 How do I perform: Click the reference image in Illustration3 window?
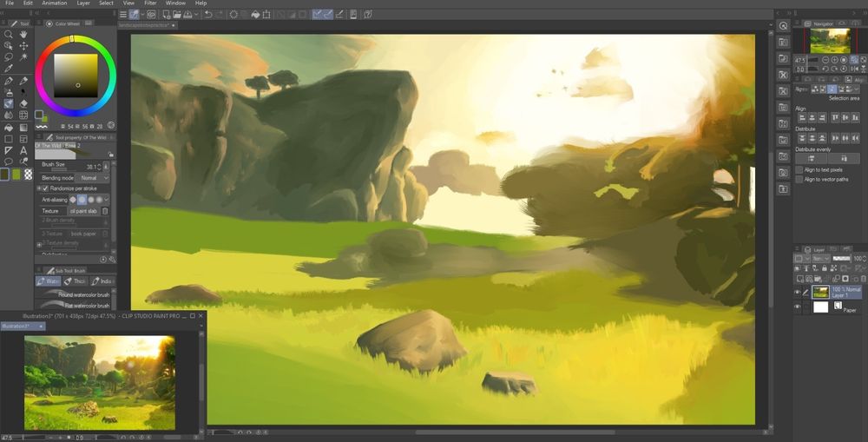coord(100,382)
